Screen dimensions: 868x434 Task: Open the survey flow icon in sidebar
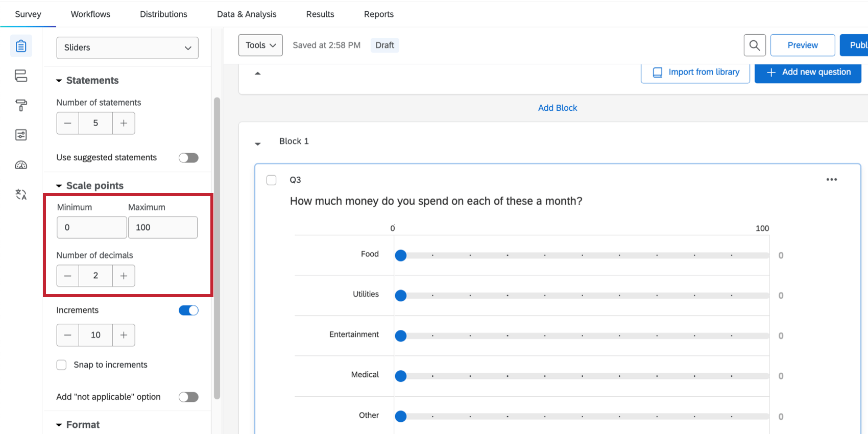[21, 76]
